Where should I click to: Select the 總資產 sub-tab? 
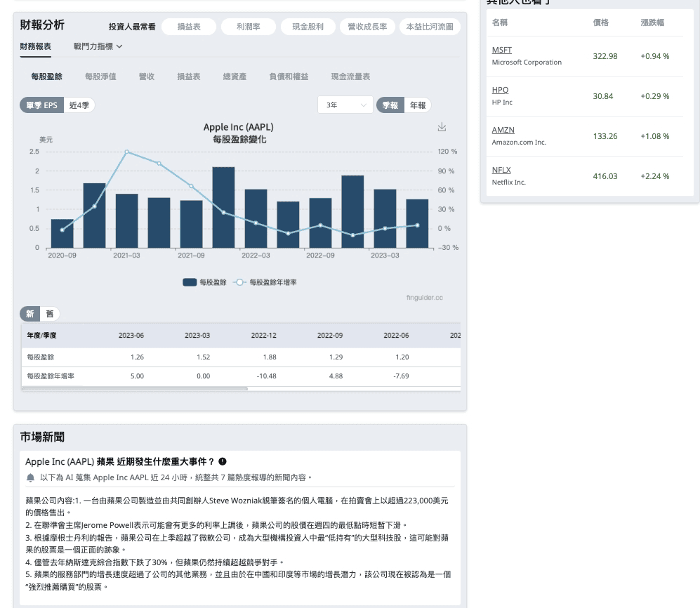[235, 77]
